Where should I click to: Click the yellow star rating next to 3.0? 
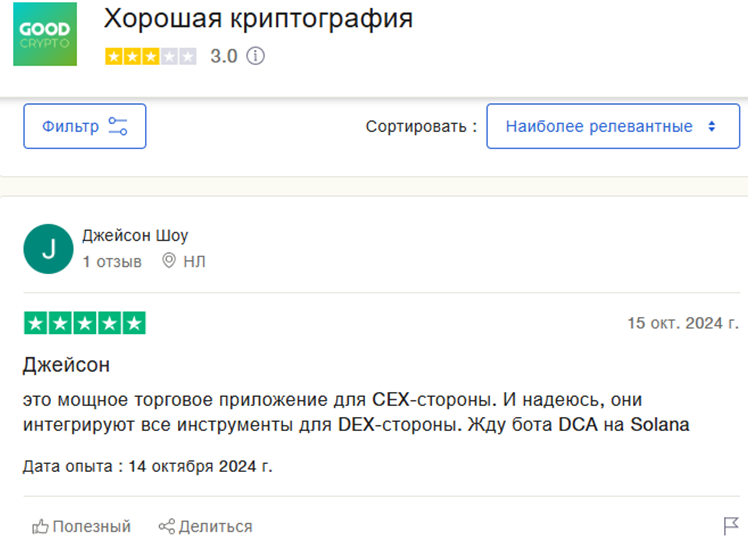[x=150, y=57]
